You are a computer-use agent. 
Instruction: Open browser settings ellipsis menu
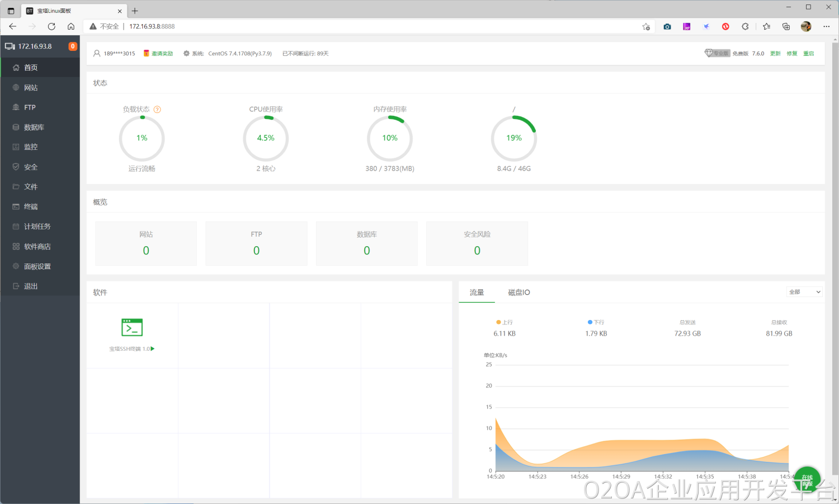[826, 26]
